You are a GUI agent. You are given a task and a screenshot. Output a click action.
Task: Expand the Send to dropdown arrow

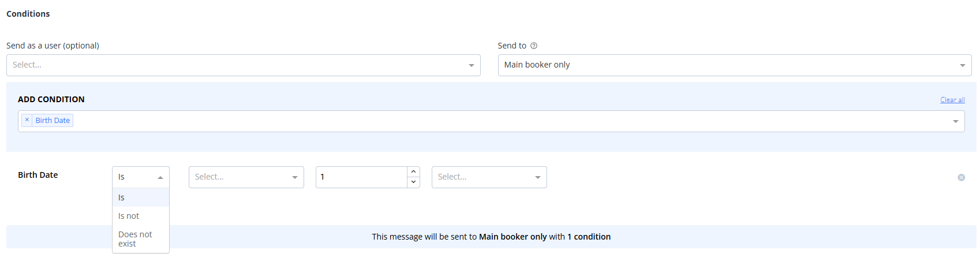(x=962, y=65)
